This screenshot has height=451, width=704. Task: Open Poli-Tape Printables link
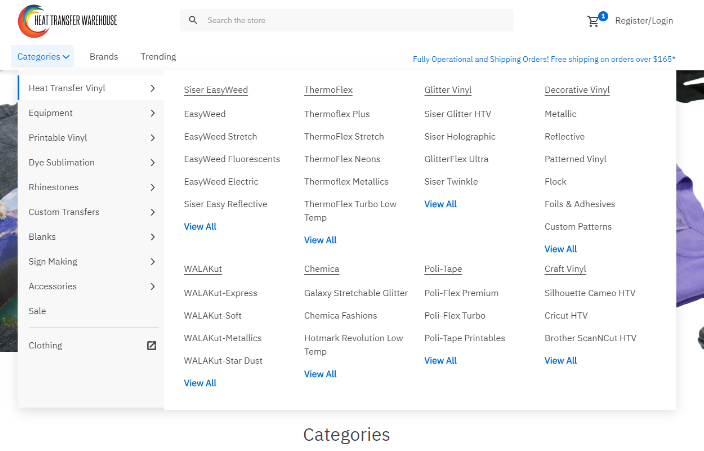pyautogui.click(x=465, y=338)
